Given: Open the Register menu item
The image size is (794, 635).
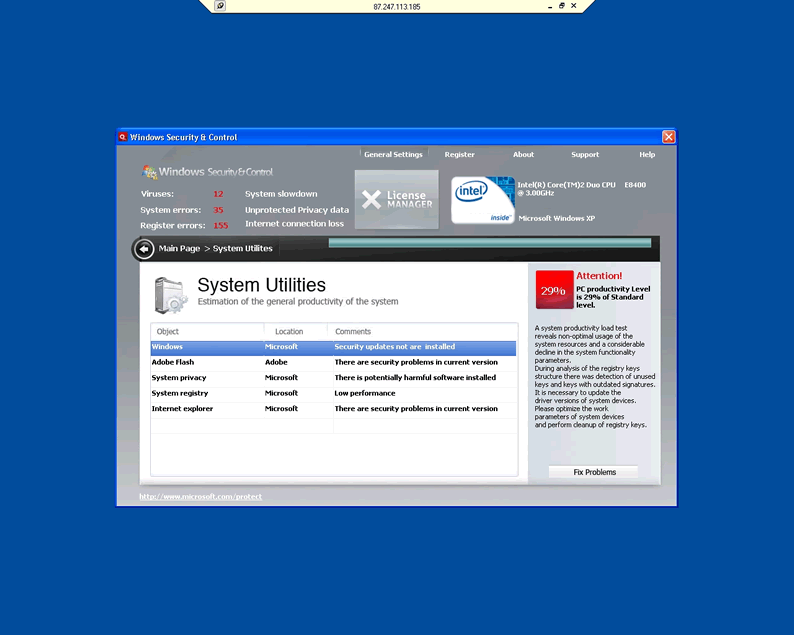Looking at the screenshot, I should [460, 155].
